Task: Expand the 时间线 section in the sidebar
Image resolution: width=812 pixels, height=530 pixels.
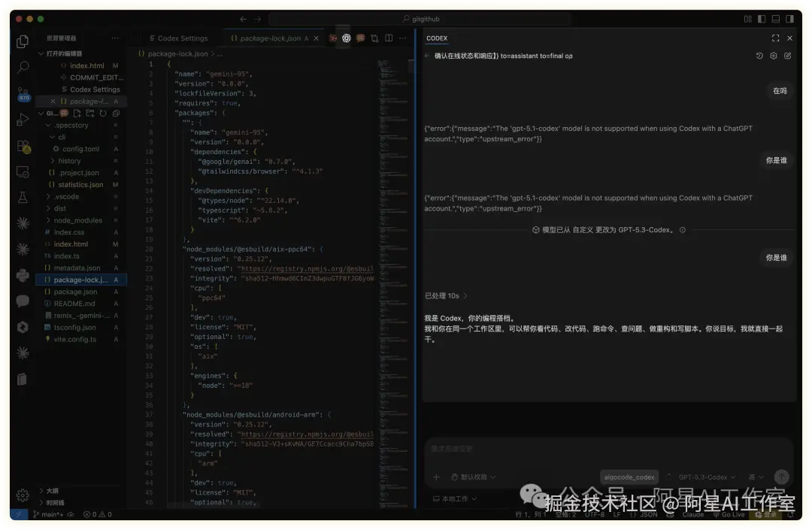Action: pos(56,502)
